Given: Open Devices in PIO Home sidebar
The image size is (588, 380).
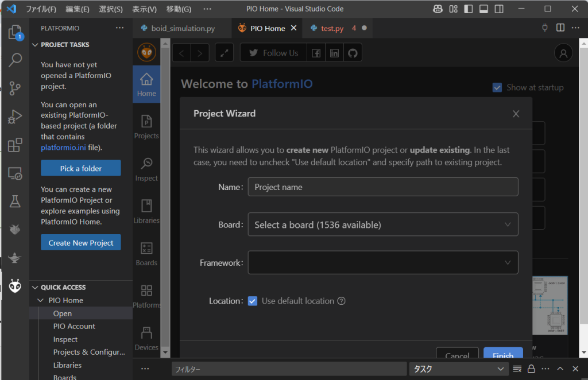Looking at the screenshot, I should point(146,338).
